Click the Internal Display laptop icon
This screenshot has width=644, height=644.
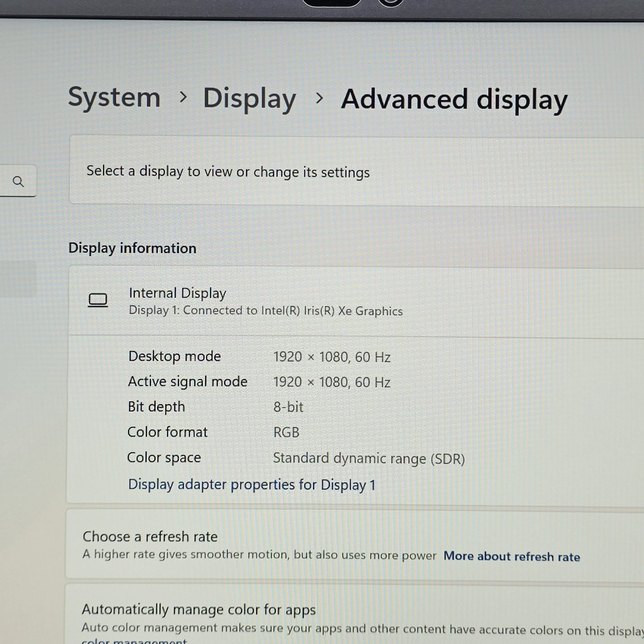click(98, 300)
